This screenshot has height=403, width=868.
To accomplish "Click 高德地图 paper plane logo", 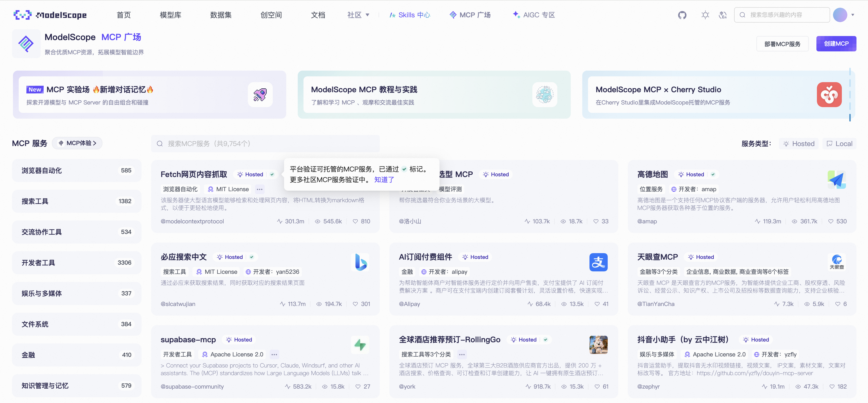I will (836, 180).
